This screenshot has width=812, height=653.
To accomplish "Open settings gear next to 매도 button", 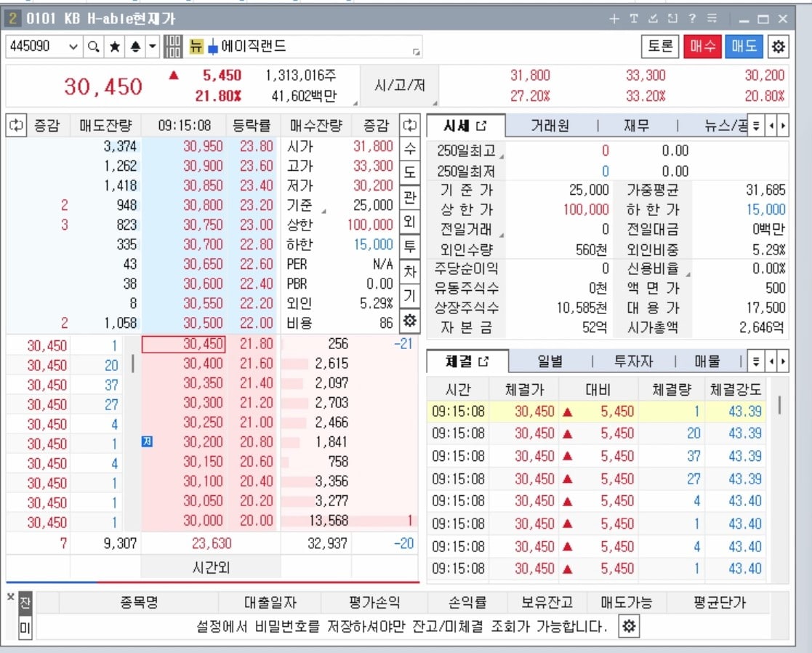I will pyautogui.click(x=778, y=47).
